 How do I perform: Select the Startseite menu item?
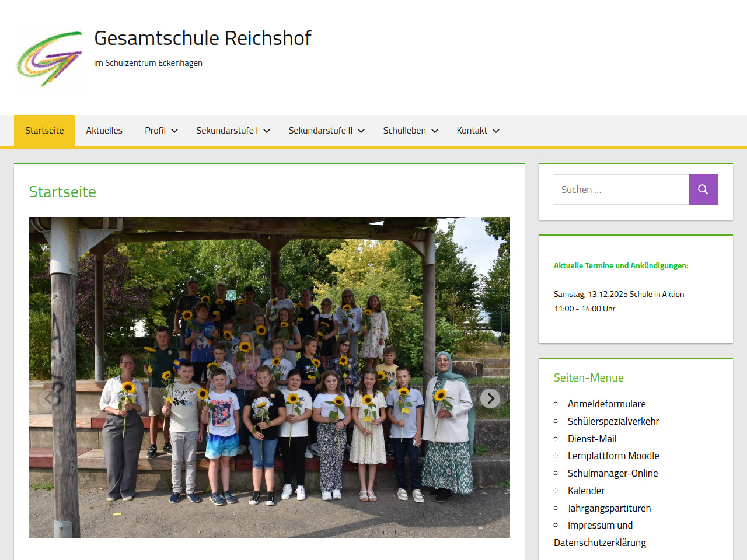pyautogui.click(x=44, y=131)
